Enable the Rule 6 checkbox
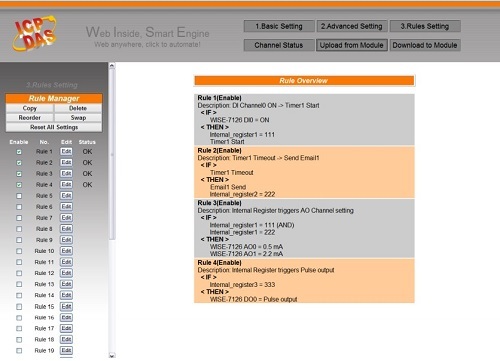The image size is (500, 361). pos(19,207)
